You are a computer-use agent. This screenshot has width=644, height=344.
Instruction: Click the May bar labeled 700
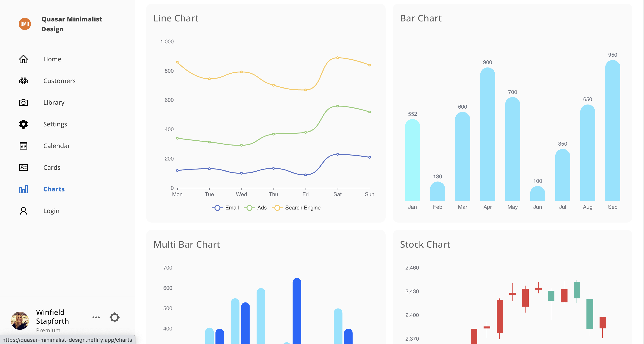512,149
